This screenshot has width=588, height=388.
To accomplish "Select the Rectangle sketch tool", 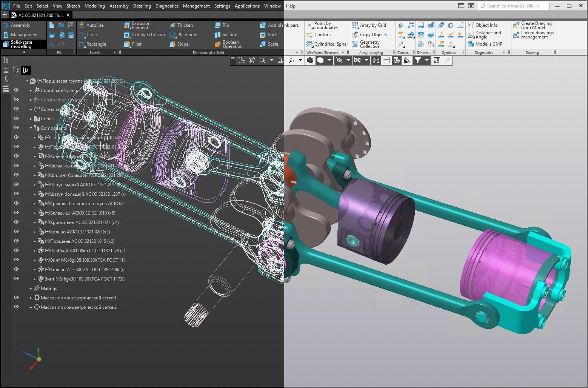I will (92, 44).
